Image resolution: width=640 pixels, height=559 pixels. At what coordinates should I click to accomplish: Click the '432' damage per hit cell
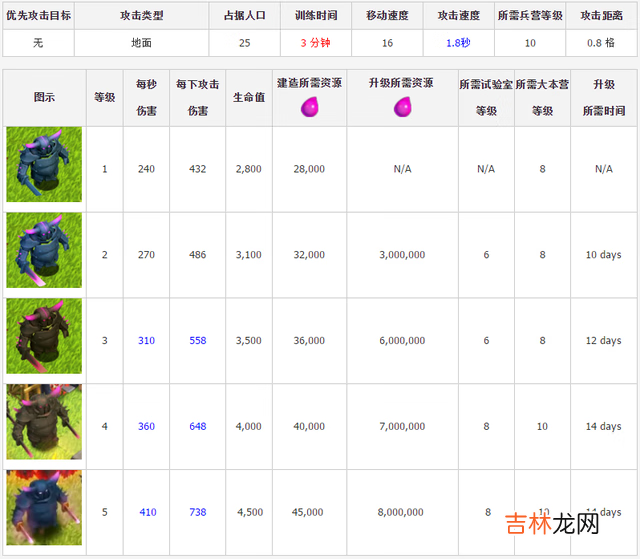coord(198,169)
